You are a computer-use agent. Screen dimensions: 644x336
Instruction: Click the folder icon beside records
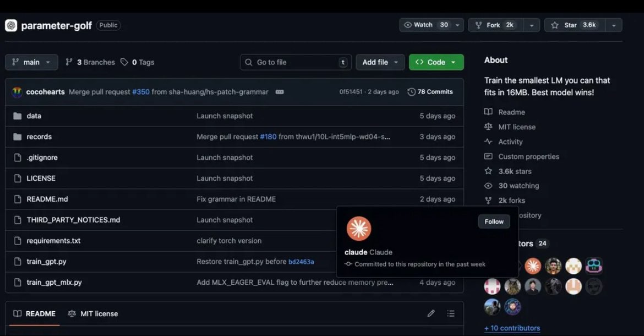pyautogui.click(x=17, y=137)
